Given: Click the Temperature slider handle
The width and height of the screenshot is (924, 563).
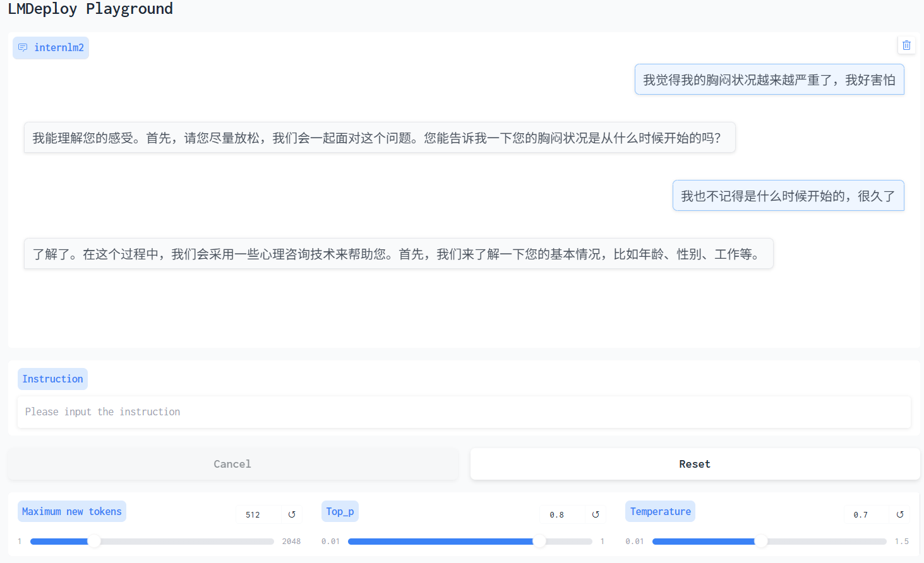Looking at the screenshot, I should click(763, 541).
